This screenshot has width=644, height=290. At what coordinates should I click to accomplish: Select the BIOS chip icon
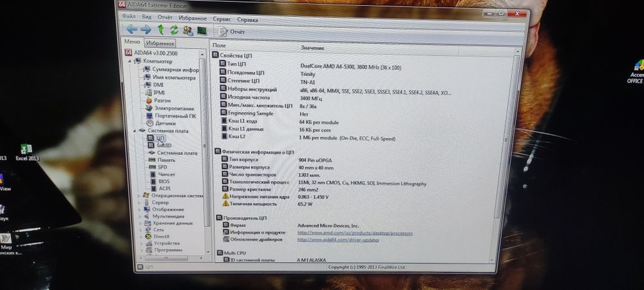[x=153, y=182]
